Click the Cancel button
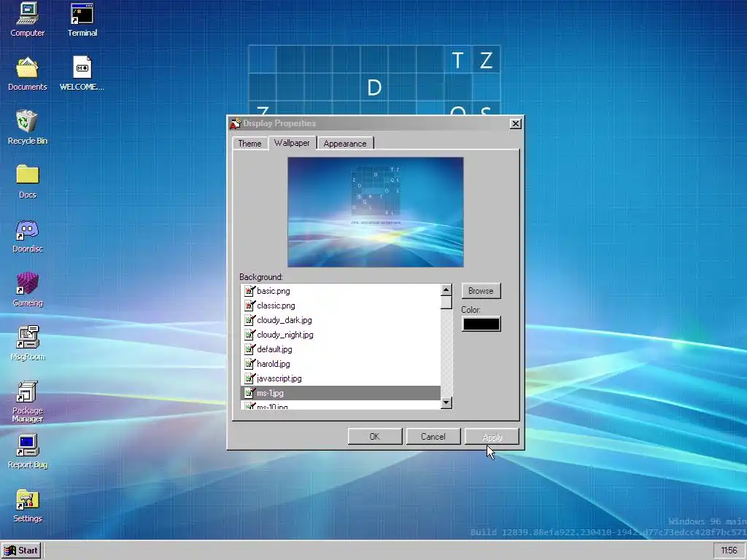Image resolution: width=747 pixels, height=560 pixels. 433,437
